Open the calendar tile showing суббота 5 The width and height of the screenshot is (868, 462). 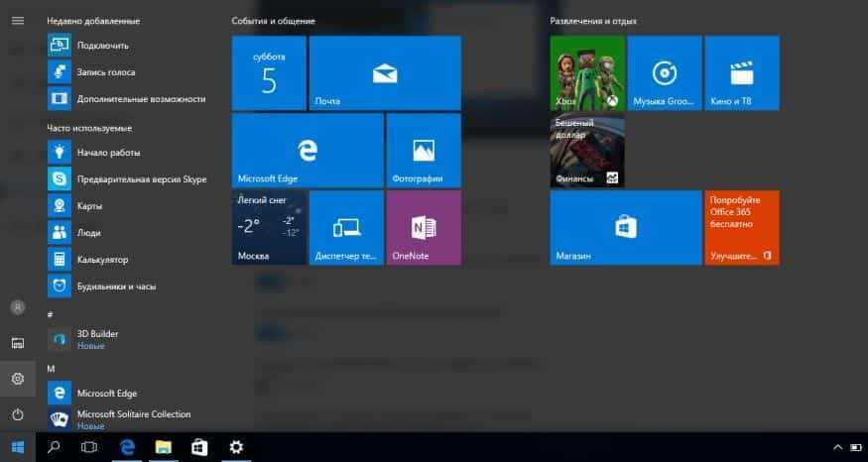[x=269, y=73]
